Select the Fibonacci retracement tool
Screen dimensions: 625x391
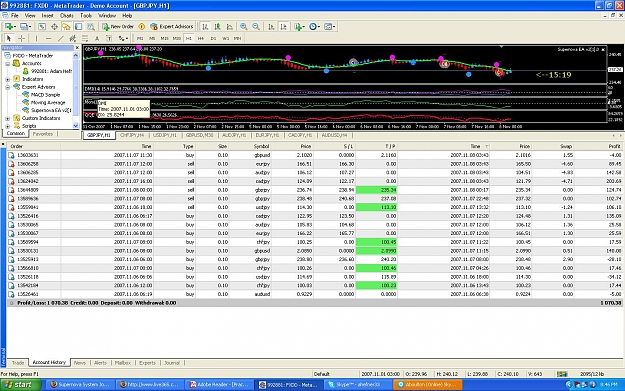pos(85,38)
